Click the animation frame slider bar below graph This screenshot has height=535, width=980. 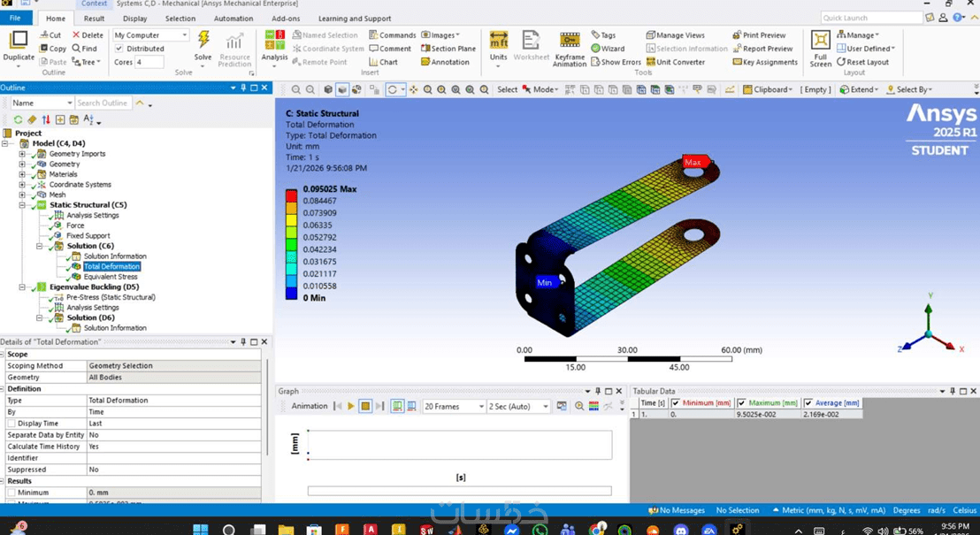coord(459,492)
